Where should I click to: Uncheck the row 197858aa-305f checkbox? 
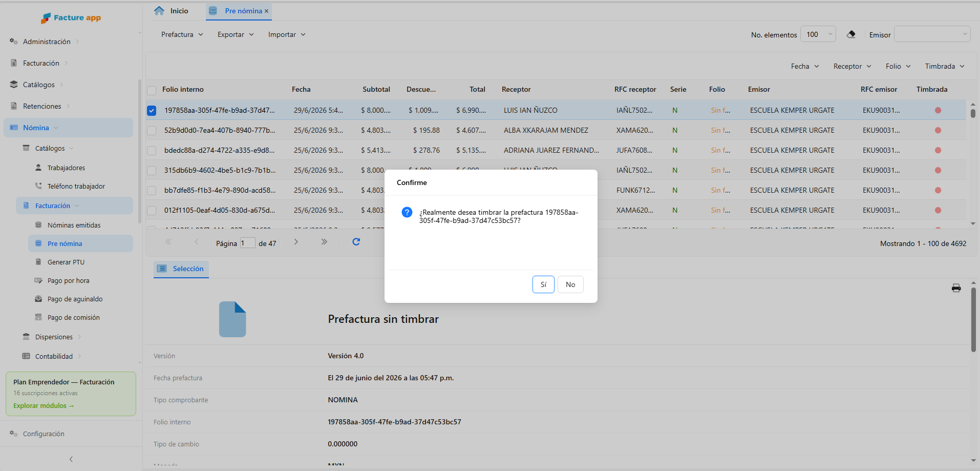point(152,110)
